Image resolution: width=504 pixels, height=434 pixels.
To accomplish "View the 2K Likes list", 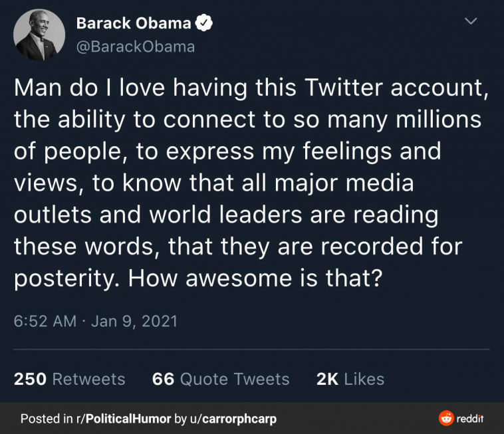I will click(x=350, y=380).
